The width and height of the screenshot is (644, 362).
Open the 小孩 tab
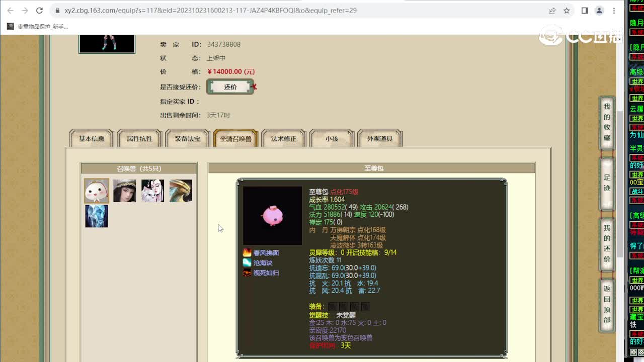point(332,139)
